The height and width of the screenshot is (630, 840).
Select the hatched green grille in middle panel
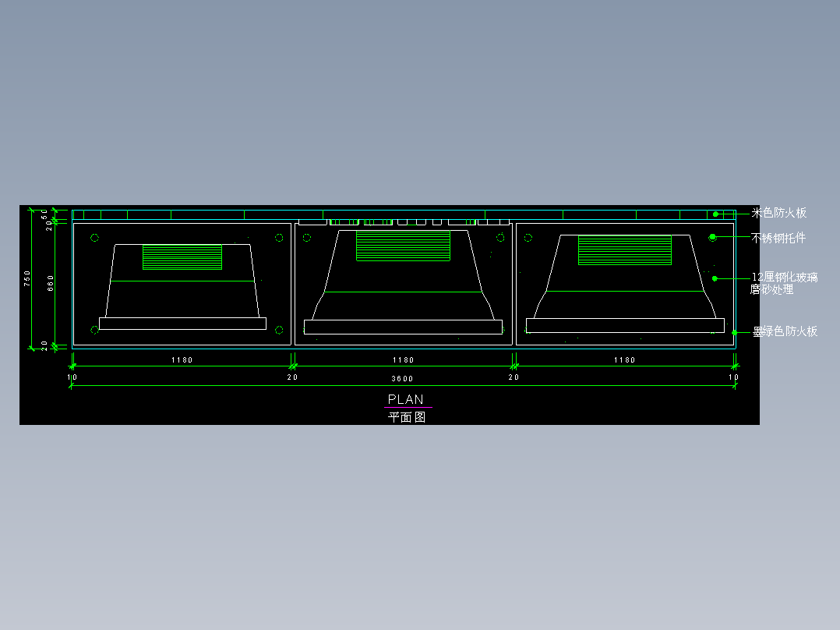click(404, 246)
